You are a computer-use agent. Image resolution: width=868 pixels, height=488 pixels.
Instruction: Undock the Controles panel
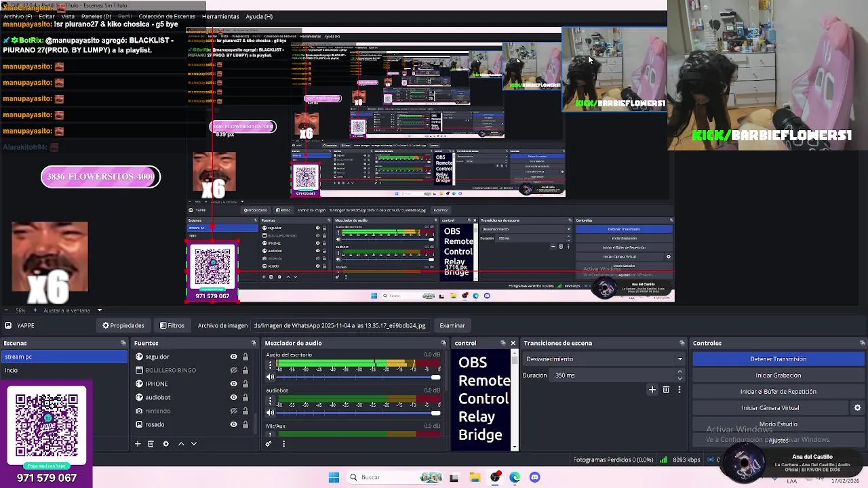[x=862, y=343]
